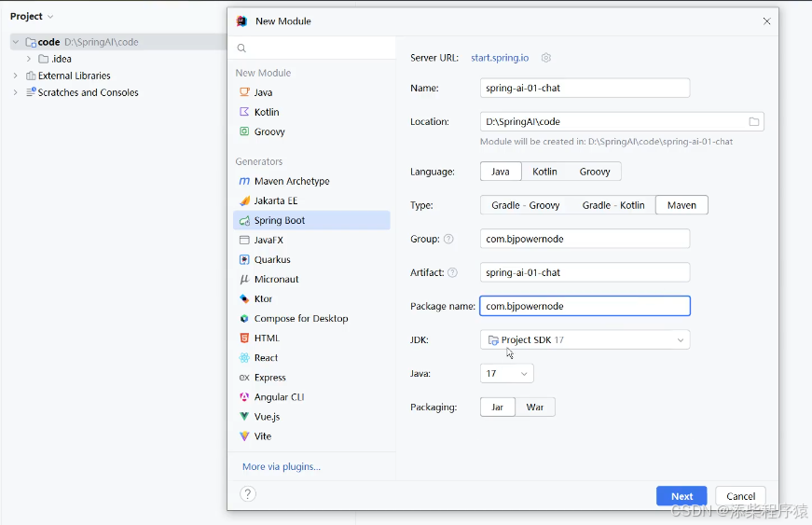Focus the Group input field
The width and height of the screenshot is (812, 525).
(x=585, y=239)
